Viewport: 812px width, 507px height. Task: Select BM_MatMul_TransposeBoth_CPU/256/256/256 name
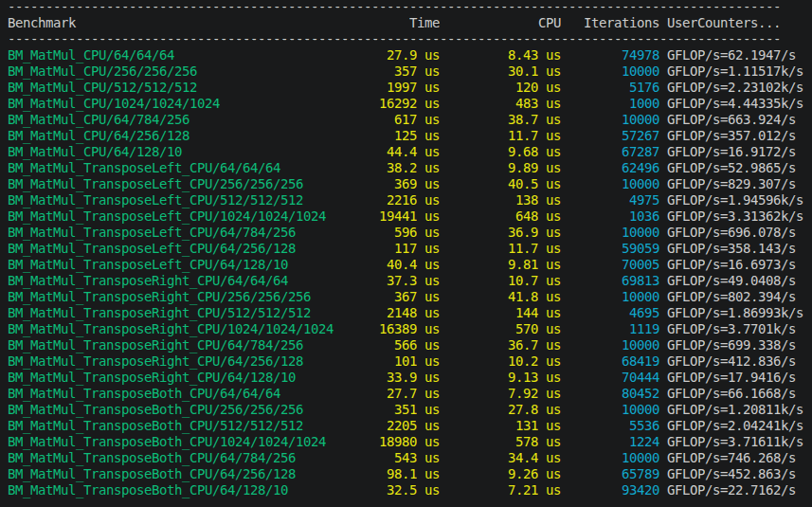point(155,409)
